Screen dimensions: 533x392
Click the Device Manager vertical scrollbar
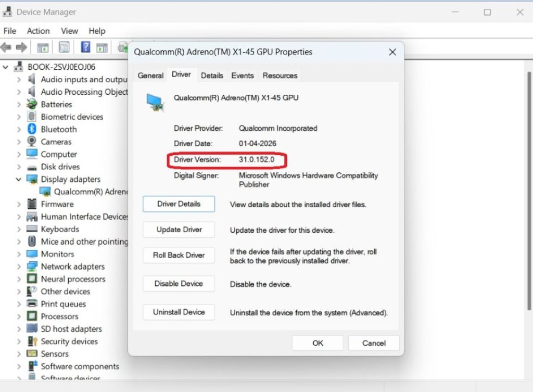point(529,191)
